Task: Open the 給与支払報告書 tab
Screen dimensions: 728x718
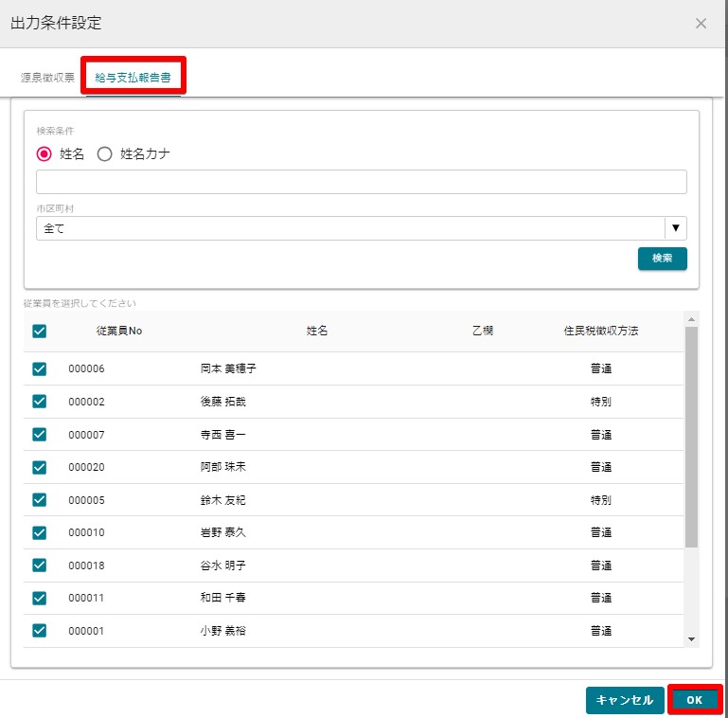Action: (133, 78)
